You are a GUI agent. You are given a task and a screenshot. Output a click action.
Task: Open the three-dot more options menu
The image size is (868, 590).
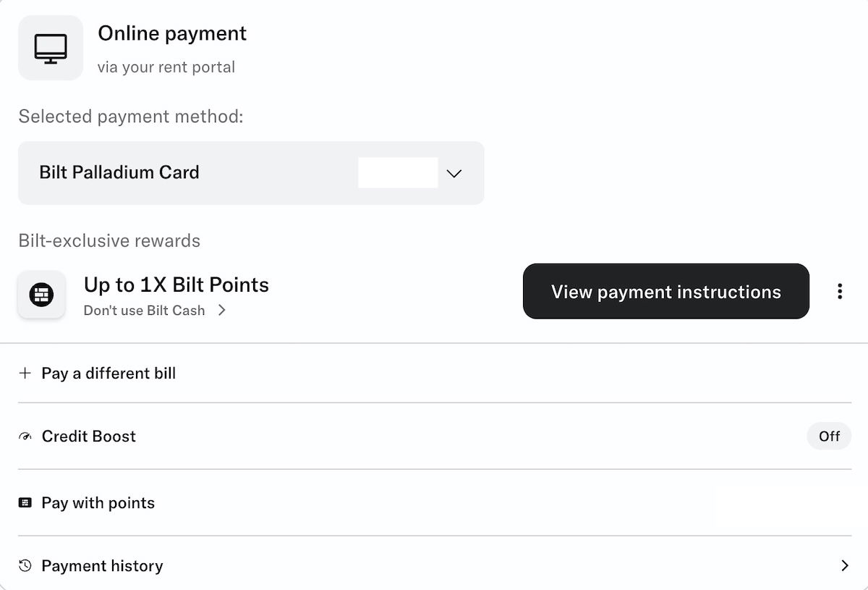(839, 291)
